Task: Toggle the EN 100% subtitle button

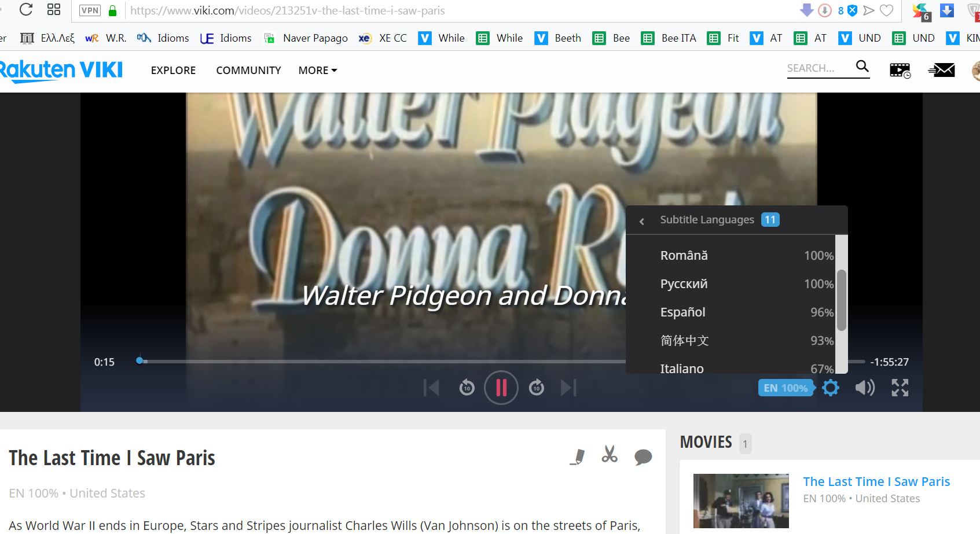Action: [786, 388]
